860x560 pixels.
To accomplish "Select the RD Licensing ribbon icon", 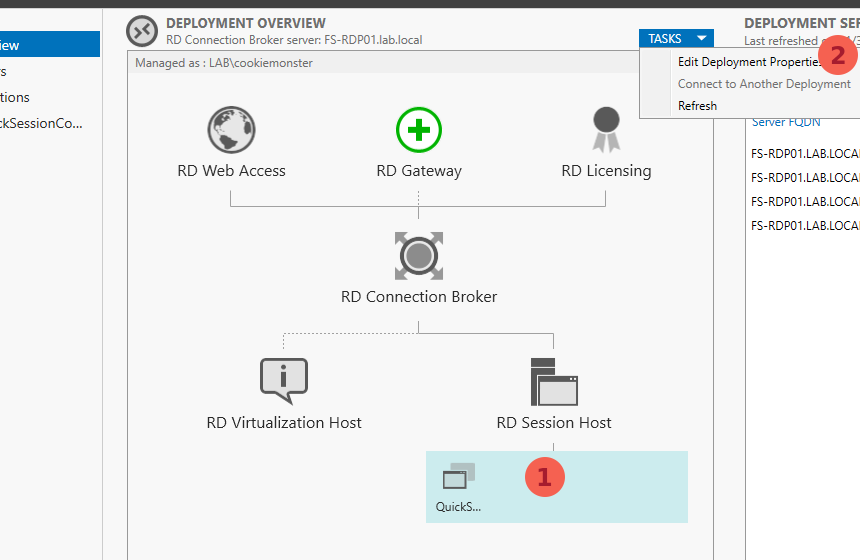I will (606, 131).
